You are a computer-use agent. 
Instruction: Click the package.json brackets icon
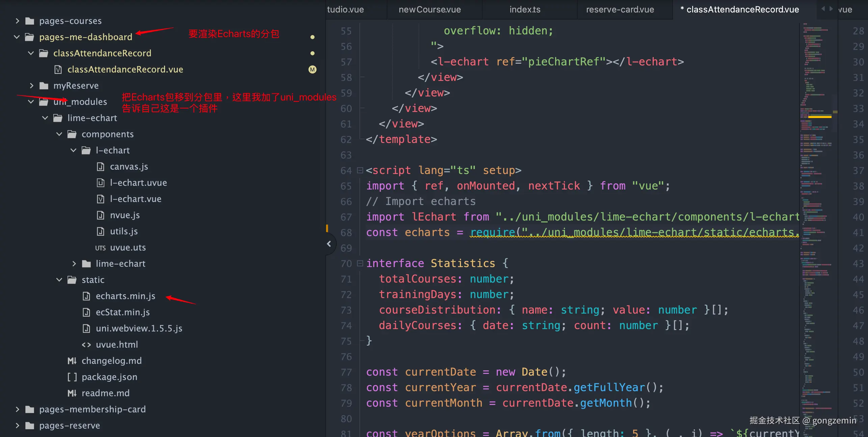(x=72, y=377)
